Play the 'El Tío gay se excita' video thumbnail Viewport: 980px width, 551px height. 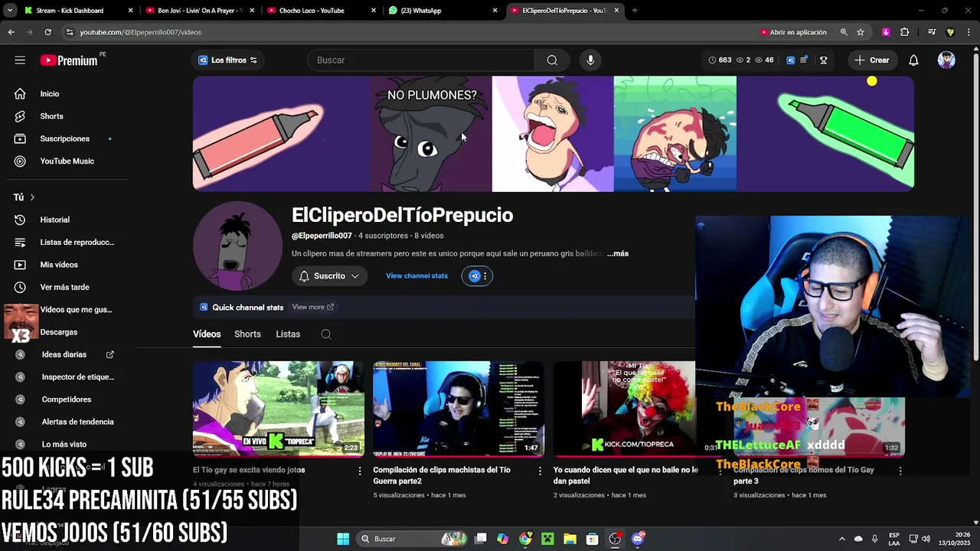[x=279, y=409]
